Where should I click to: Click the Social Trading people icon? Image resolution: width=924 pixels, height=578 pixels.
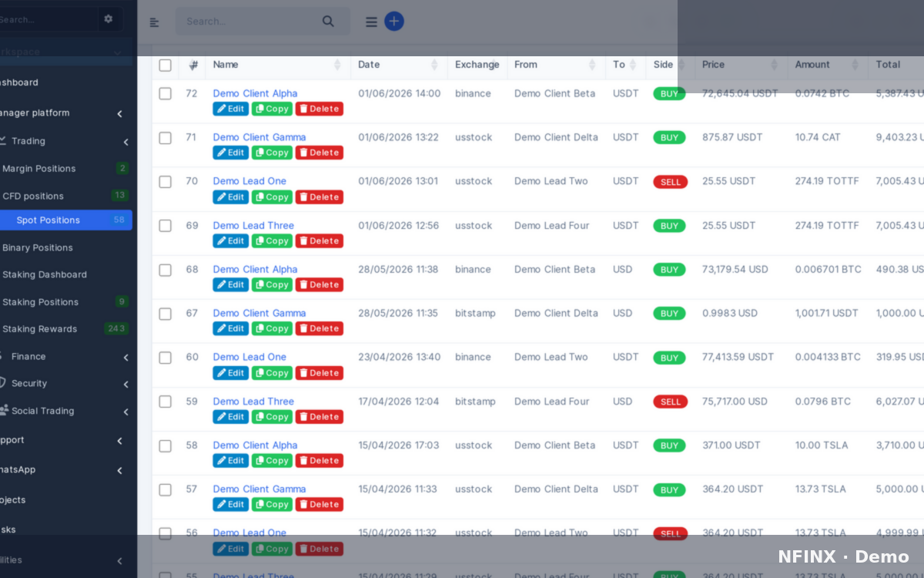[x=4, y=411]
